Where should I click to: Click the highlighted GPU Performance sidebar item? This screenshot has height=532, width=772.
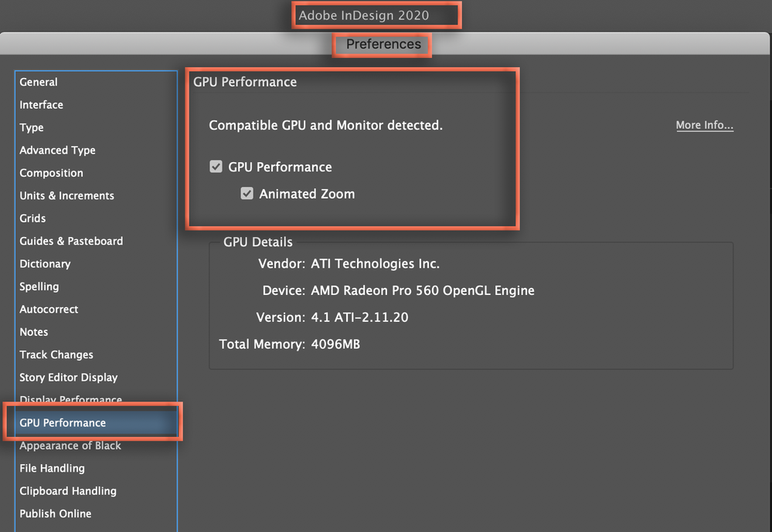click(63, 423)
